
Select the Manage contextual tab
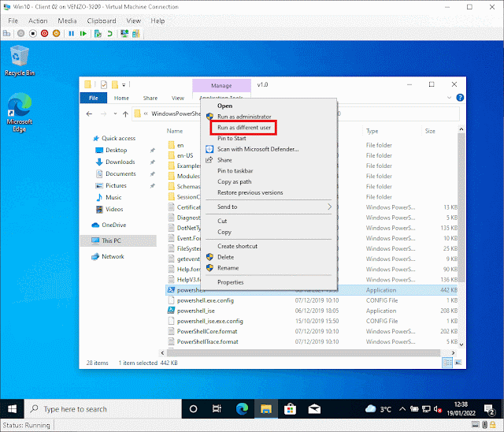[x=221, y=86]
